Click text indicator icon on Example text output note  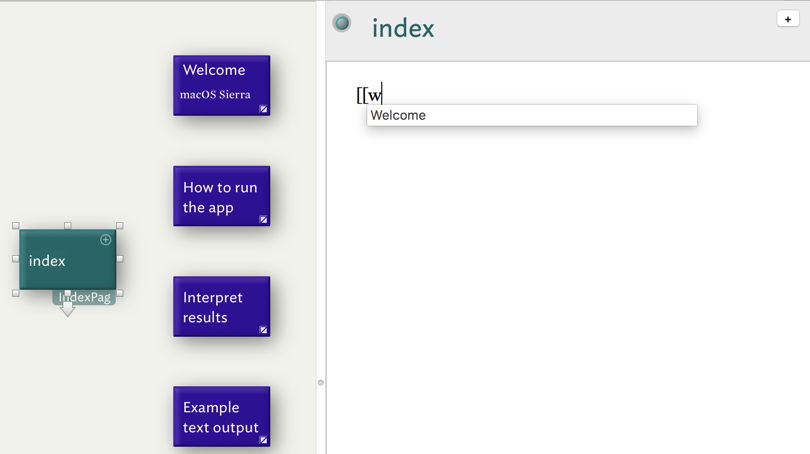coord(264,439)
